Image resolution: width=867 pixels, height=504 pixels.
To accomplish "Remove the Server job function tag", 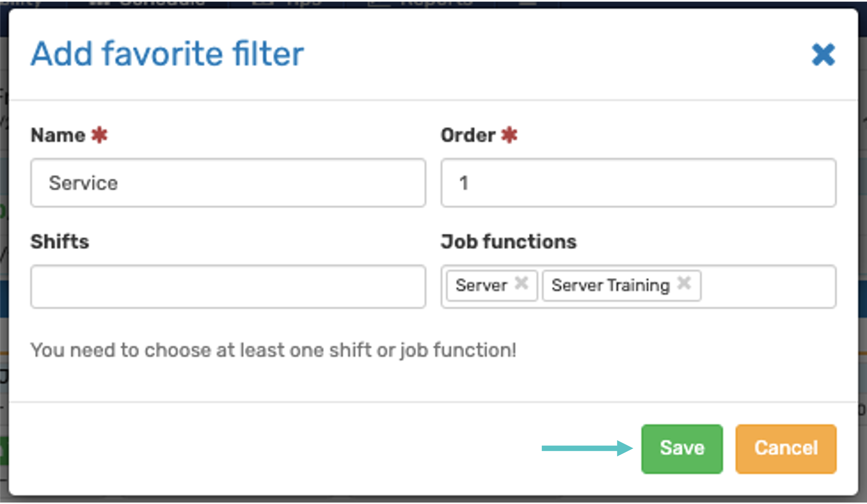I will [x=522, y=284].
